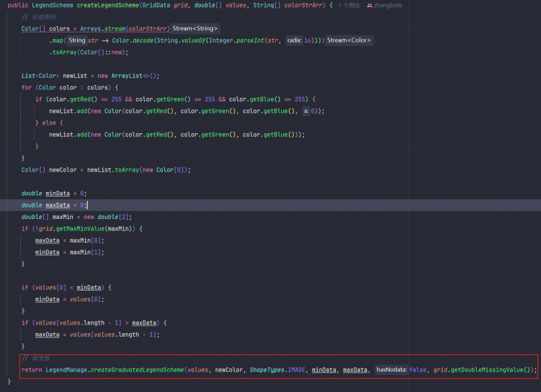Screen dimensions: 541x392
Task: Click the "a:" parameter hint in new Color
Action: click(x=306, y=111)
